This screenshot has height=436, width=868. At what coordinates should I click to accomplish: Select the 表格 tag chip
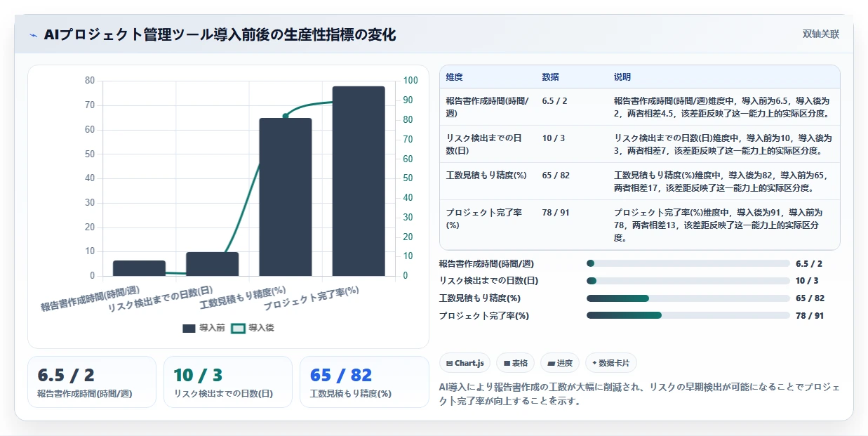point(516,363)
